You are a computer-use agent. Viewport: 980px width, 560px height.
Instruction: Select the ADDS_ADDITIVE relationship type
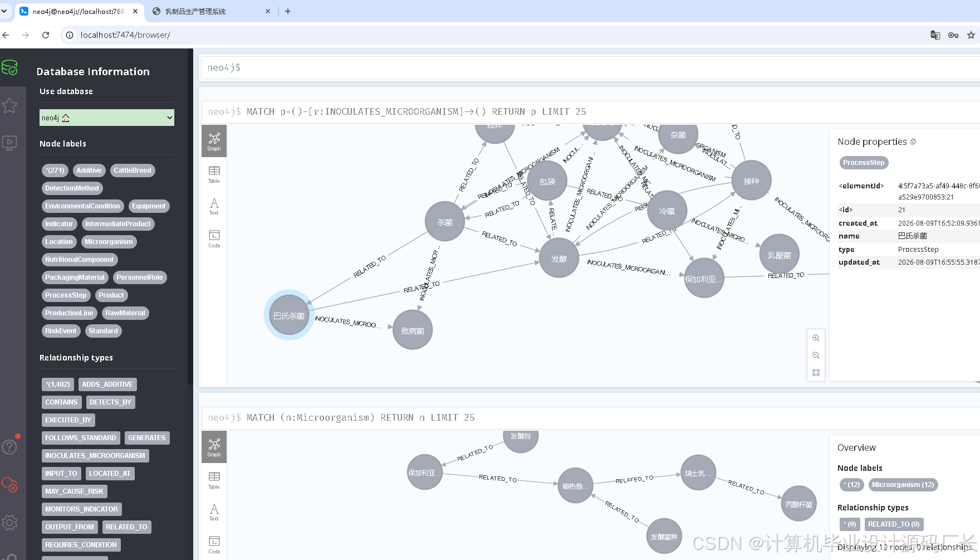point(107,384)
